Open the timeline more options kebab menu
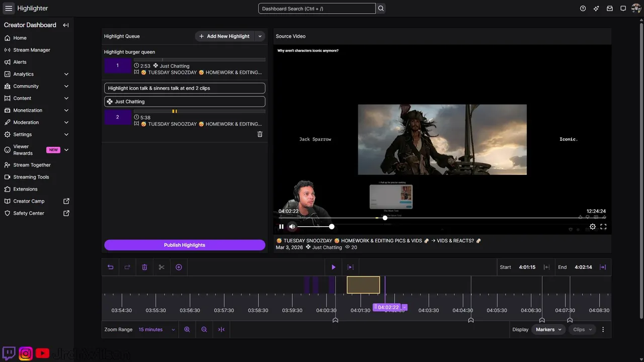Image resolution: width=644 pixels, height=362 pixels. pyautogui.click(x=603, y=329)
